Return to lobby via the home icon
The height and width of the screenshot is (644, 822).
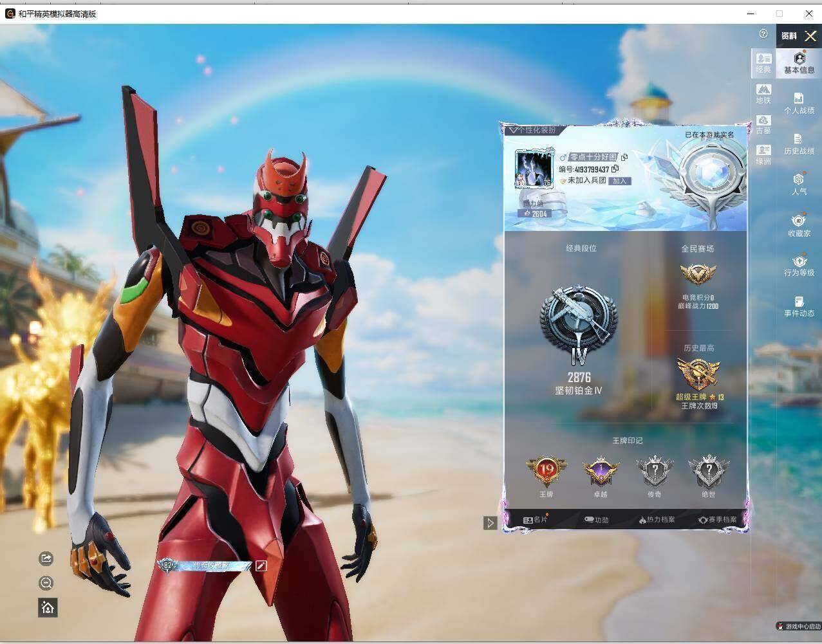(48, 607)
